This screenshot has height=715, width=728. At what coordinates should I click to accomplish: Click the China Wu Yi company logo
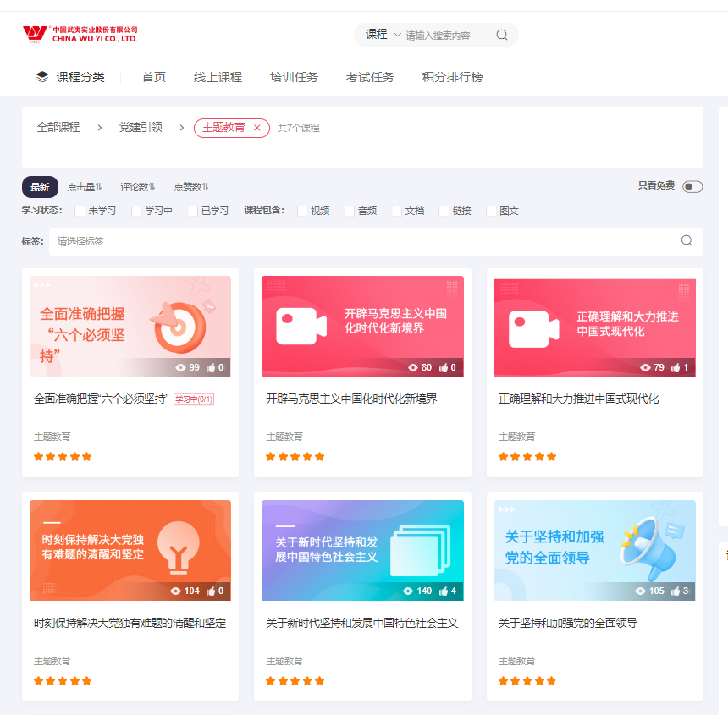(80, 34)
